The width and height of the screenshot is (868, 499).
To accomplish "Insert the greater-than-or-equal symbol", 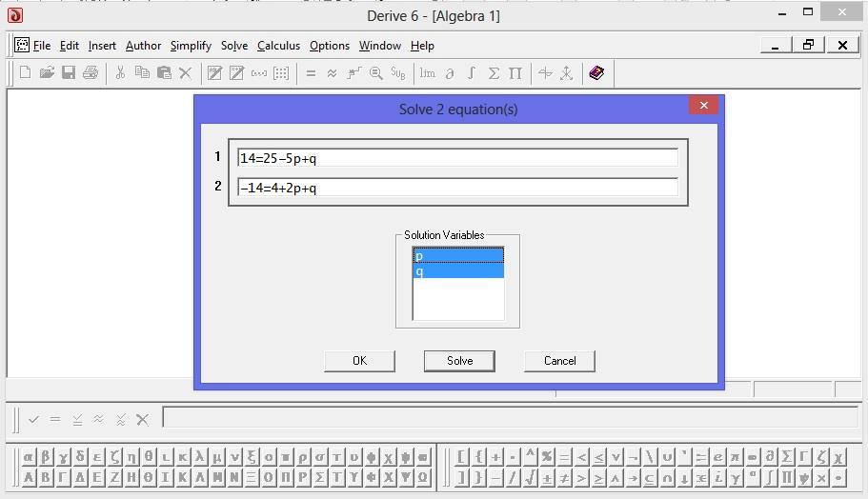I will point(598,477).
